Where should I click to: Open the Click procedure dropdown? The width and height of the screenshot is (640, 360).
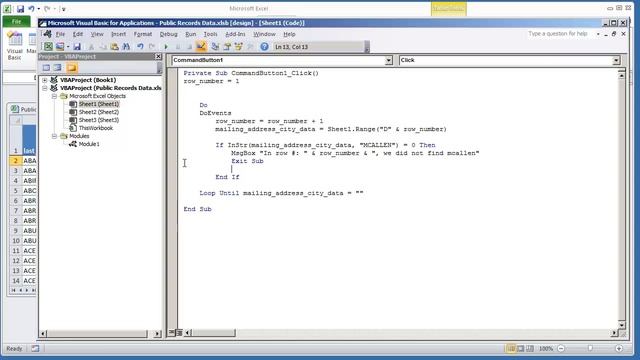(x=616, y=60)
